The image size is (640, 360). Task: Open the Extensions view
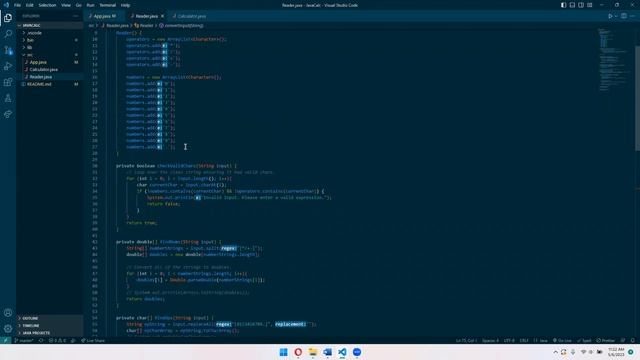pyautogui.click(x=8, y=82)
